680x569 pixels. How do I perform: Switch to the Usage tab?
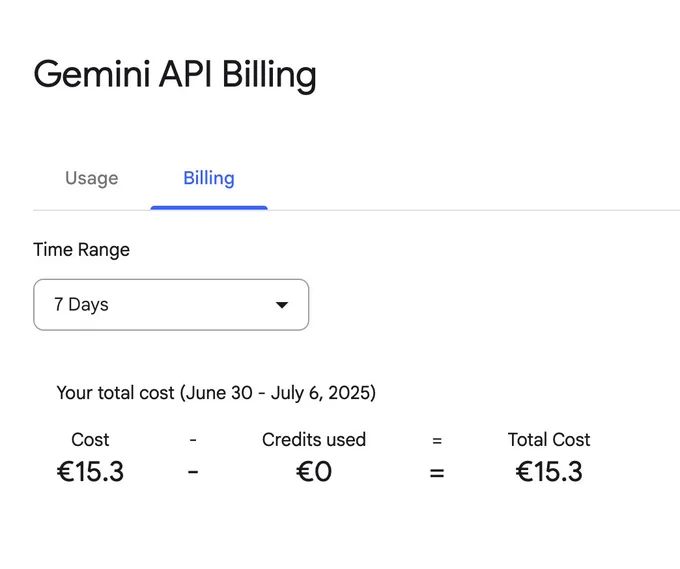coord(92,178)
